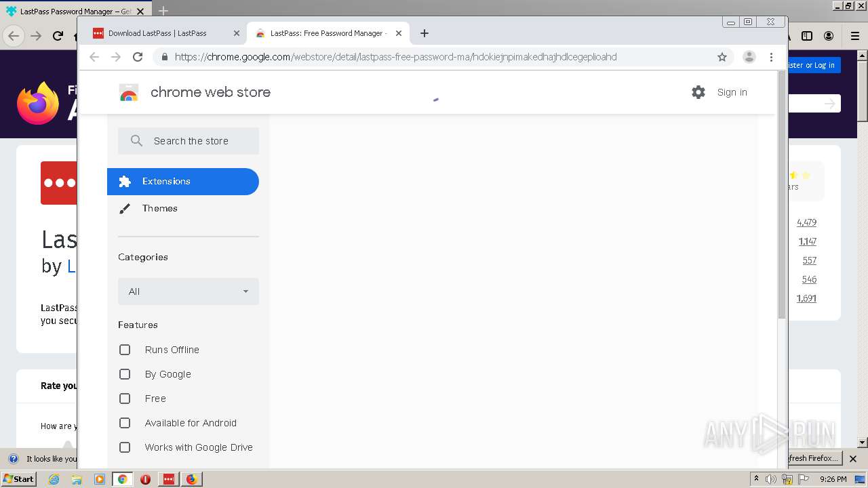Click Chrome's reload page button
The height and width of the screenshot is (488, 868).
point(138,57)
